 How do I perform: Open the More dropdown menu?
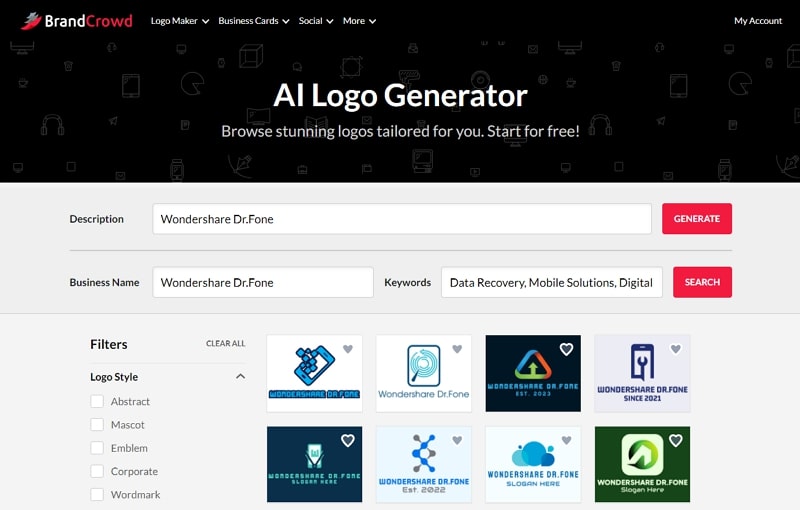[x=359, y=21]
